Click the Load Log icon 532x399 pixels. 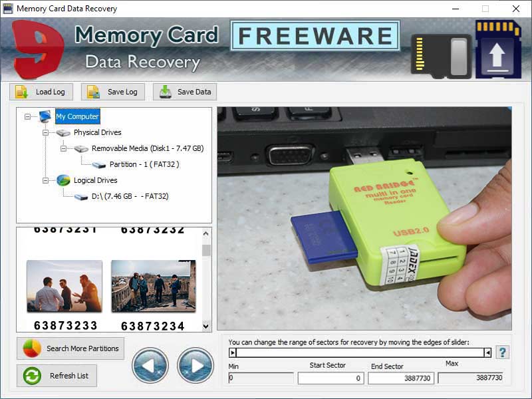(x=22, y=92)
